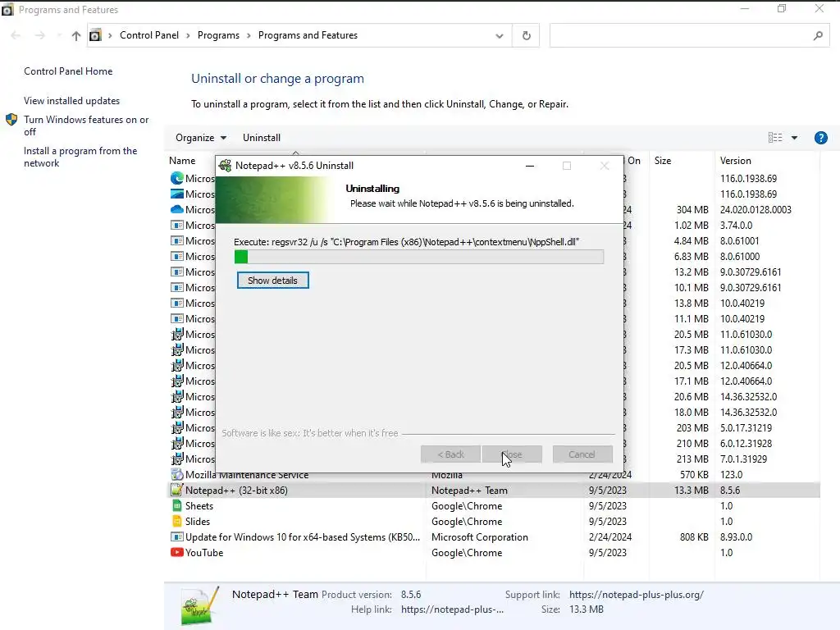Click the Update for Windows 10 icon
The height and width of the screenshot is (630, 840).
pos(177,536)
